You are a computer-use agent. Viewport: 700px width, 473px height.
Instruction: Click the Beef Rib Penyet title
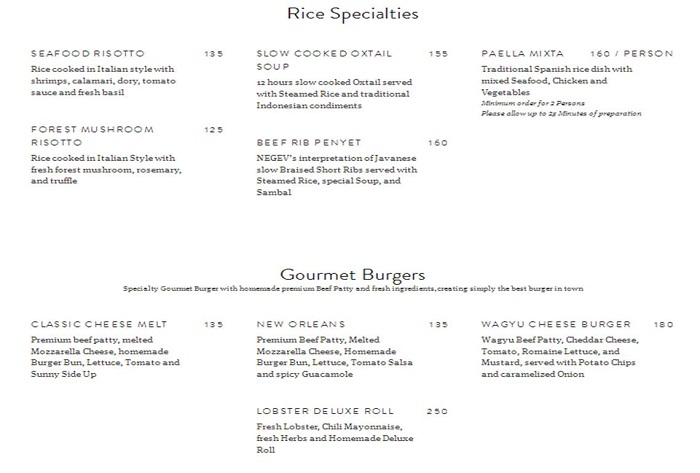[309, 143]
